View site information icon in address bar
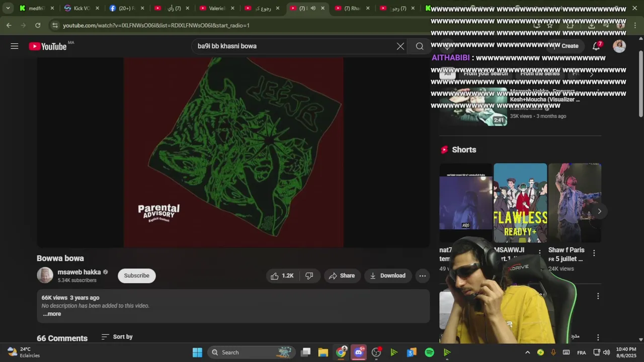 click(55, 25)
